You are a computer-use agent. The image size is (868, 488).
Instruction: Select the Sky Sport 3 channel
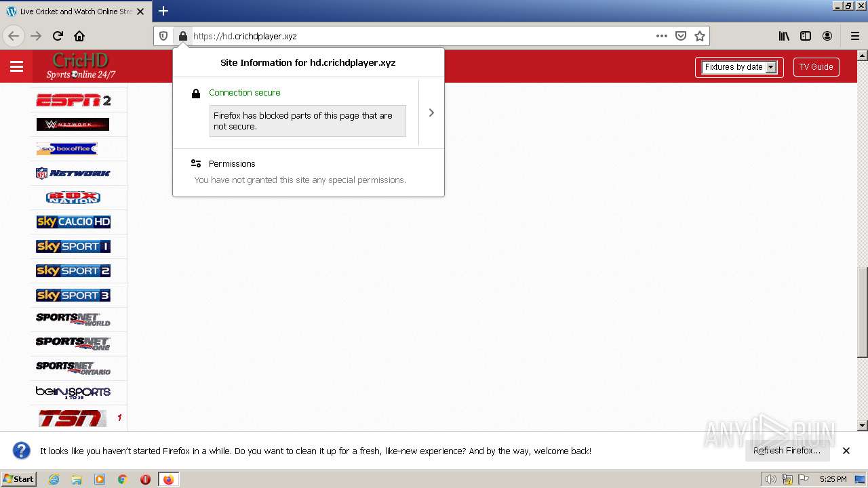(73, 296)
